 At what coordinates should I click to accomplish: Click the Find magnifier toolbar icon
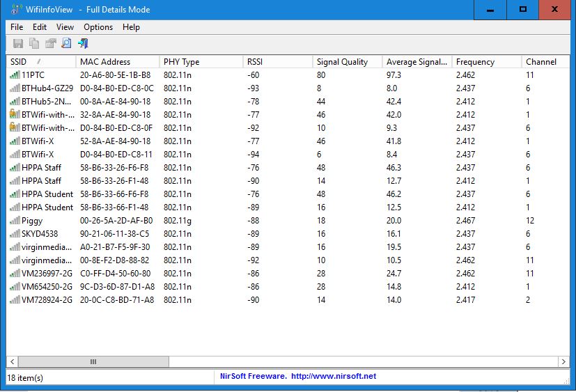click(x=66, y=44)
